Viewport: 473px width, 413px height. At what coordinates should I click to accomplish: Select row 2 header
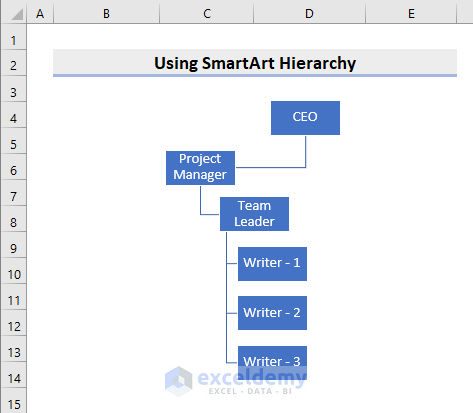[x=14, y=63]
